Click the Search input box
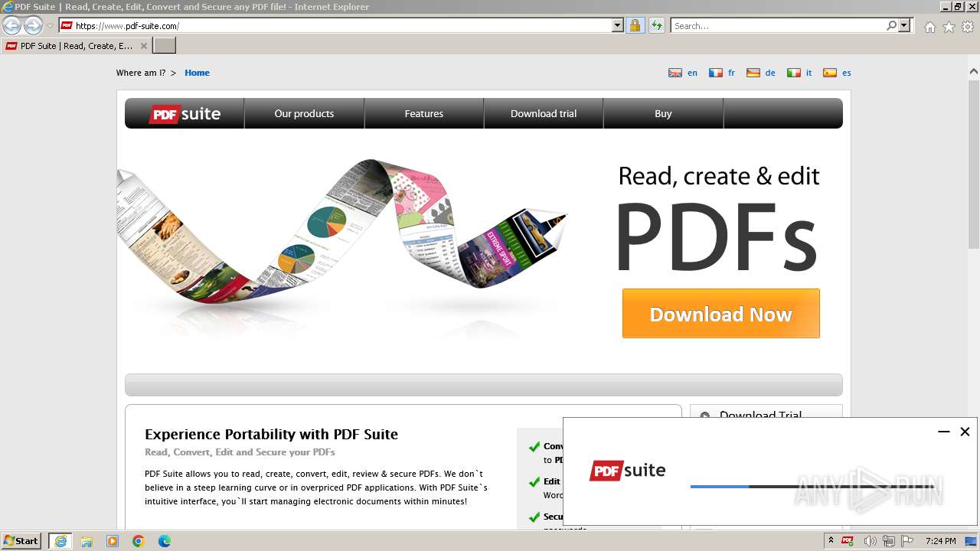980x551 pixels. (x=778, y=26)
